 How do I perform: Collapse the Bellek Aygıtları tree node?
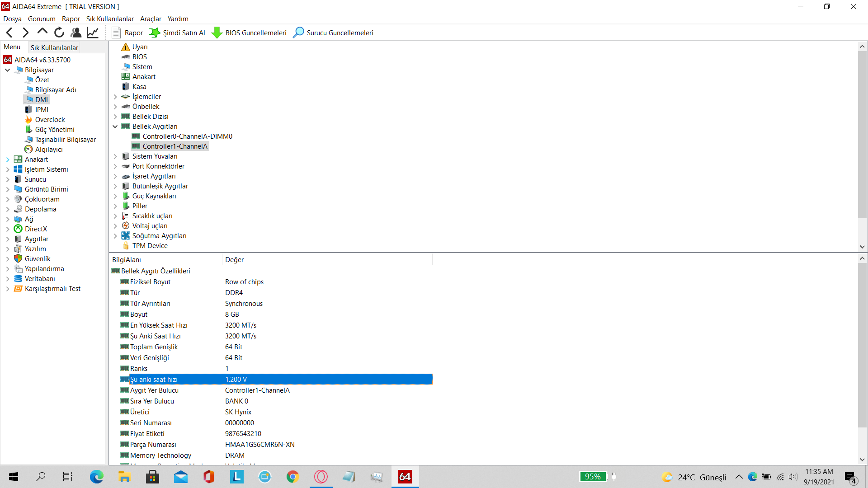click(115, 127)
